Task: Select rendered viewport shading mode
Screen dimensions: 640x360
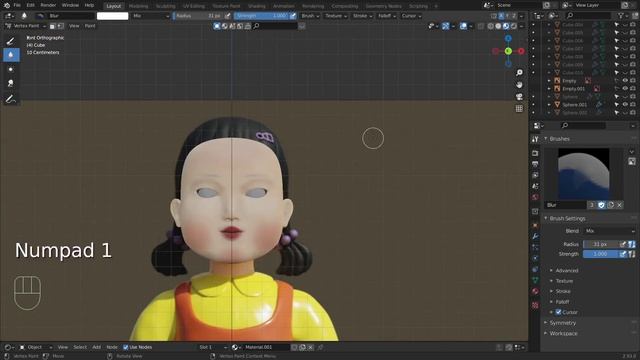Action: 514,26
